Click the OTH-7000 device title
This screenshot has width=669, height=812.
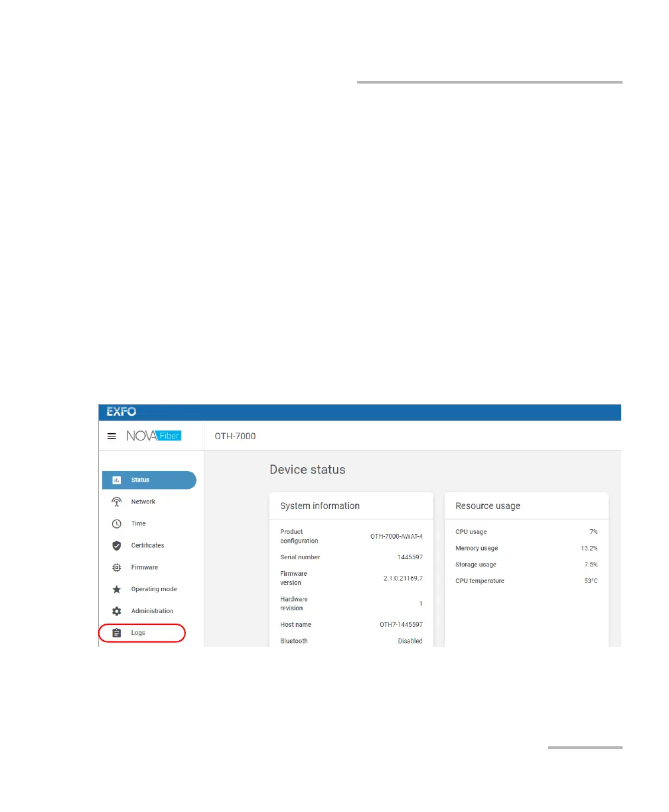235,436
